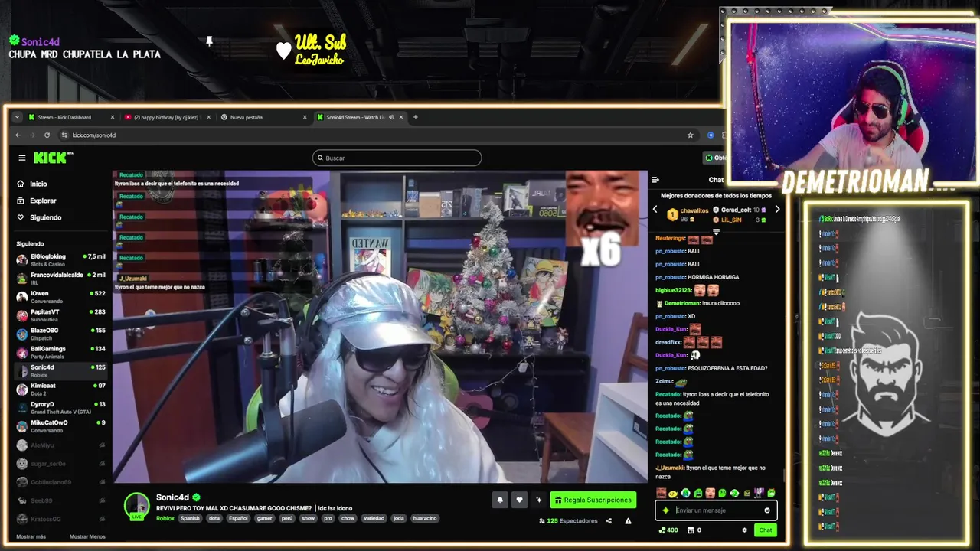This screenshot has height=551, width=980.
Task: Bookmark the page with the star icon
Action: (690, 135)
